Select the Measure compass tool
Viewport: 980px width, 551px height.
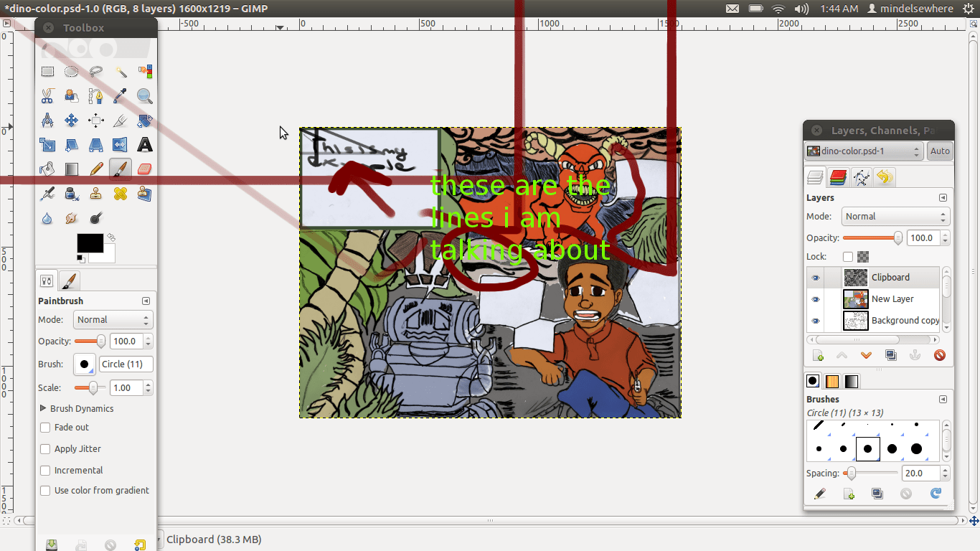pyautogui.click(x=47, y=121)
